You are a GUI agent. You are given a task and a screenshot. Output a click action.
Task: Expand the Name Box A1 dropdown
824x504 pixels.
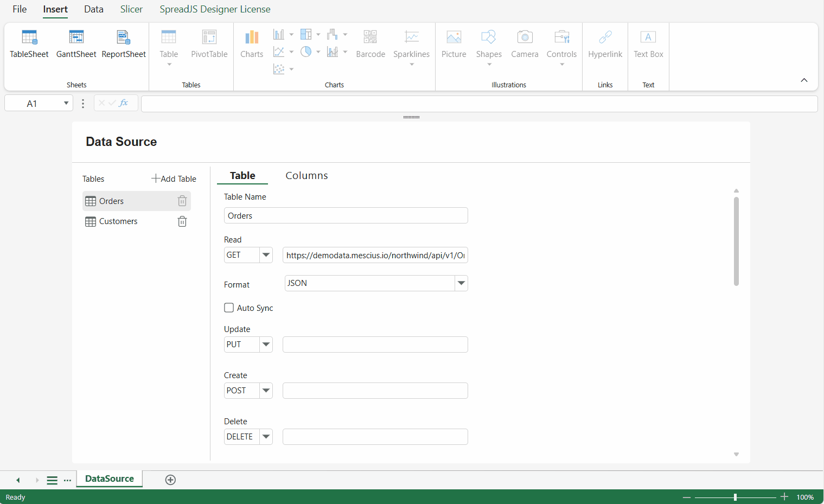[66, 103]
